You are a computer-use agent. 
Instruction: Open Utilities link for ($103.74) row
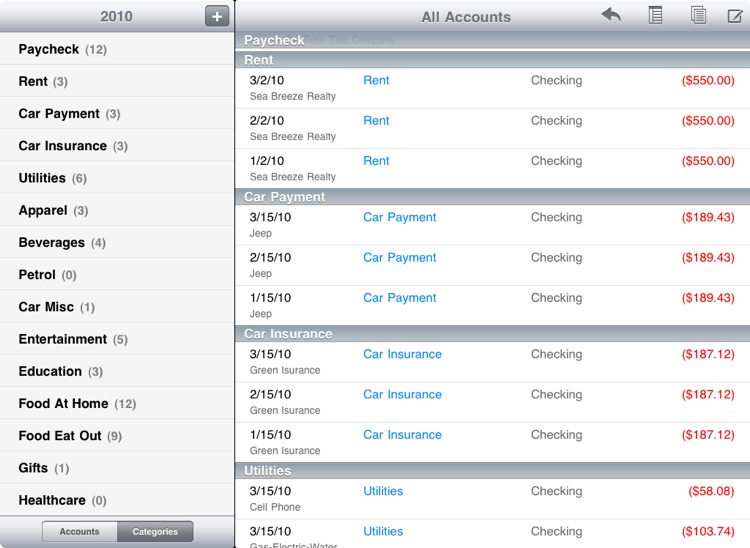pyautogui.click(x=383, y=531)
